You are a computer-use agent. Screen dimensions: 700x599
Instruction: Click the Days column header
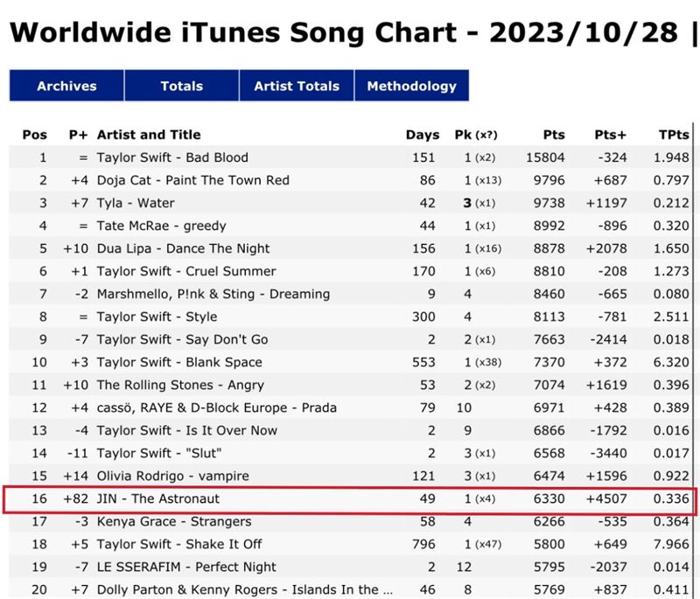[423, 135]
